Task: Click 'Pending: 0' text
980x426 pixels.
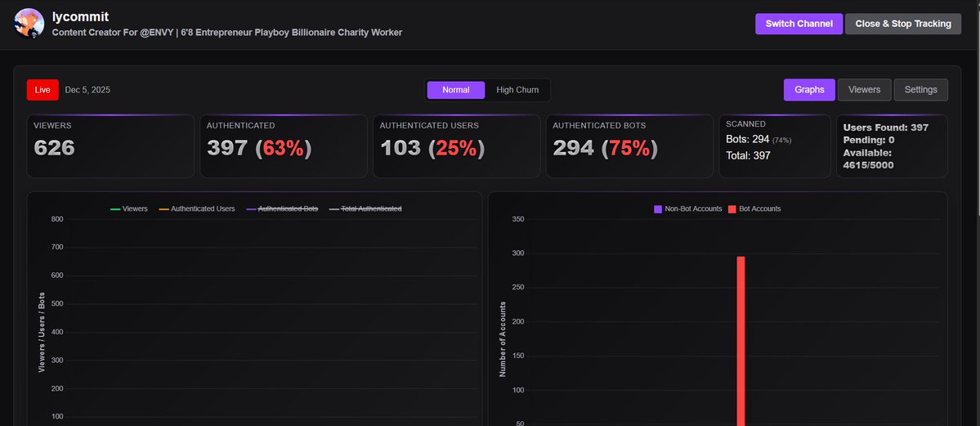Action: coord(869,140)
